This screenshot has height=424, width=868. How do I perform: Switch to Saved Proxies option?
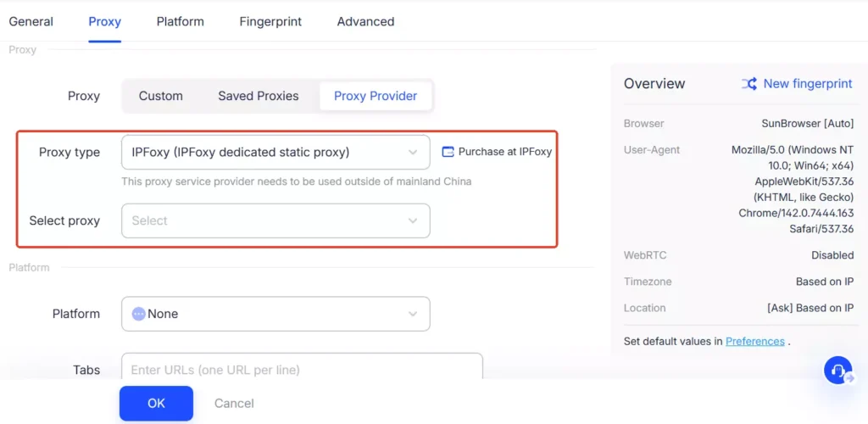(259, 96)
